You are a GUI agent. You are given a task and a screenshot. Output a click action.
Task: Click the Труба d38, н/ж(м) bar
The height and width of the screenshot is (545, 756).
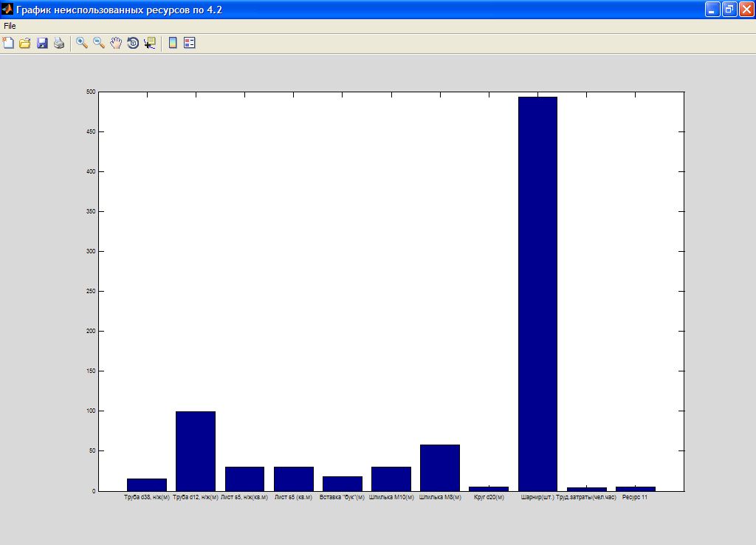pyautogui.click(x=147, y=484)
